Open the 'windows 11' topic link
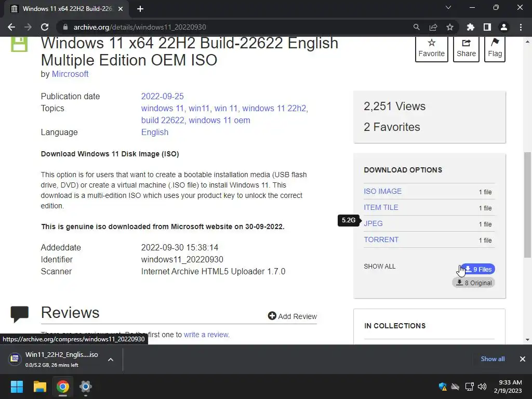 (x=162, y=108)
